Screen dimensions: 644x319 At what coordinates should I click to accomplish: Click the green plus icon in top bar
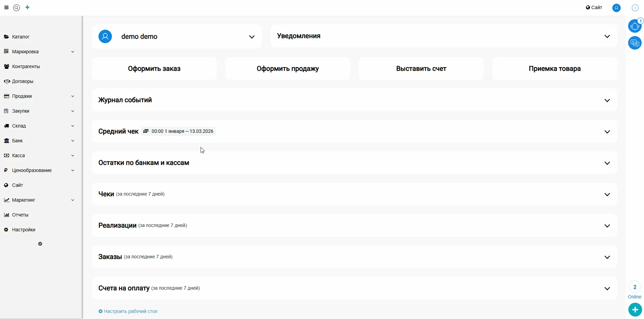coord(28,7)
